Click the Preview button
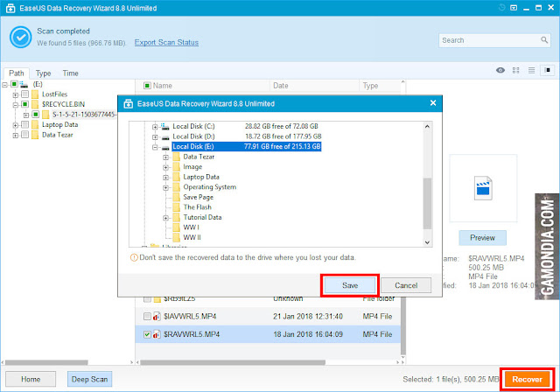Image resolution: width=560 pixels, height=392 pixels. [x=482, y=238]
